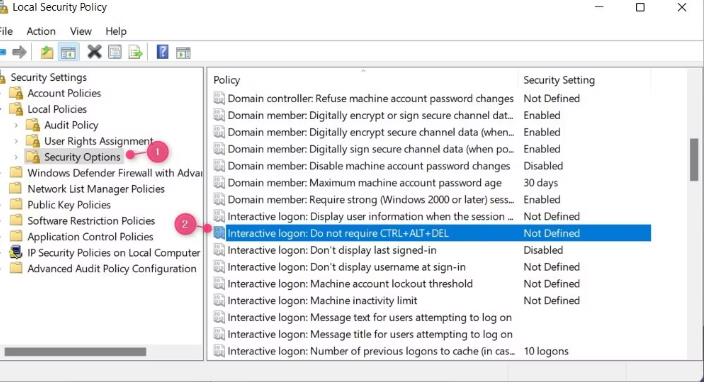Screen dimensions: 716x392
Task: Select Domain member: Digitally encrypt secure channel (when
Action: (x=370, y=132)
